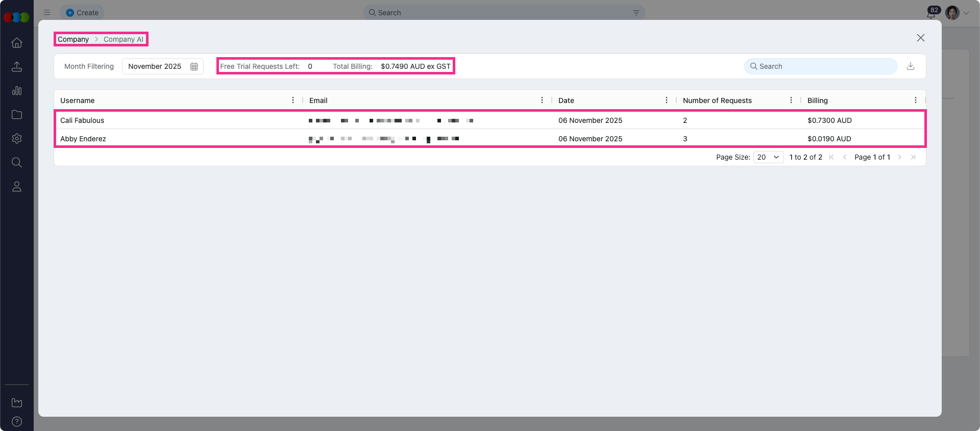Click the user profile sidebar icon
The height and width of the screenshot is (431, 980).
click(17, 187)
